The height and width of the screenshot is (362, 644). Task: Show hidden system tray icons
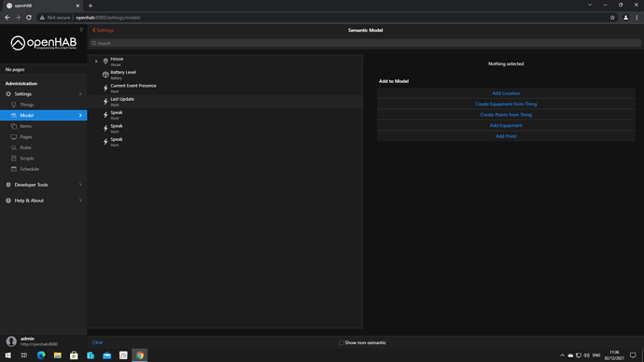tap(562, 355)
